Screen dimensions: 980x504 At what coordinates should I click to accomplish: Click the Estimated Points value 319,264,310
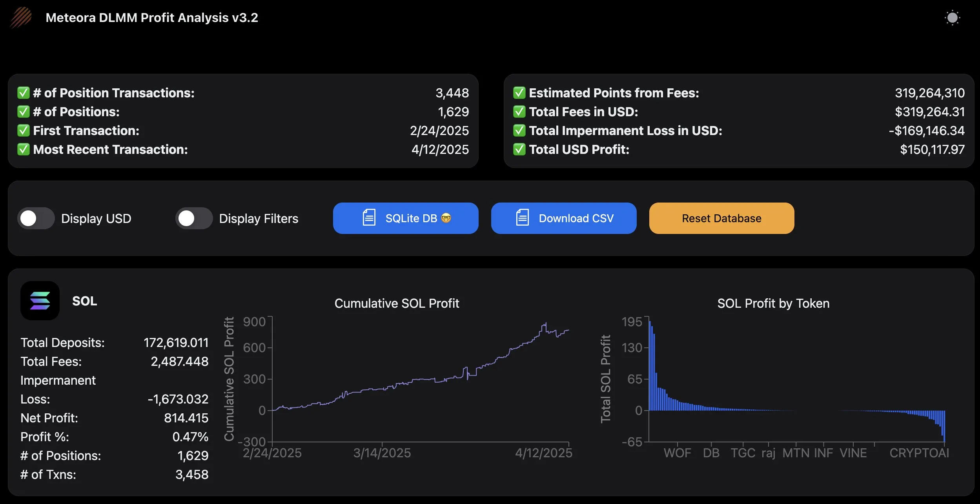[930, 93]
